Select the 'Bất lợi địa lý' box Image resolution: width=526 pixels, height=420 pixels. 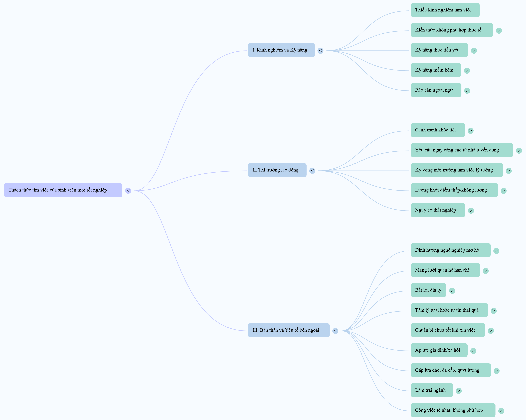pyautogui.click(x=428, y=290)
